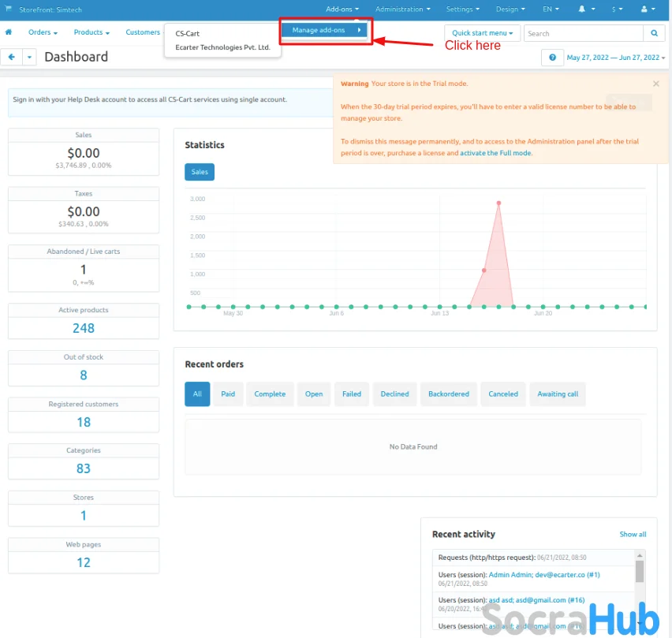Filter orders by Backordered status
This screenshot has width=672, height=638.
point(448,394)
